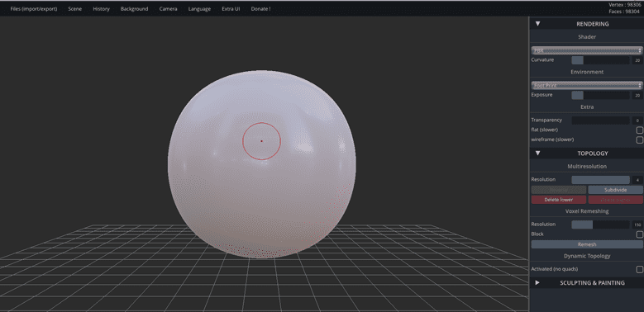Click the Transparency value field showing 0

pyautogui.click(x=637, y=121)
